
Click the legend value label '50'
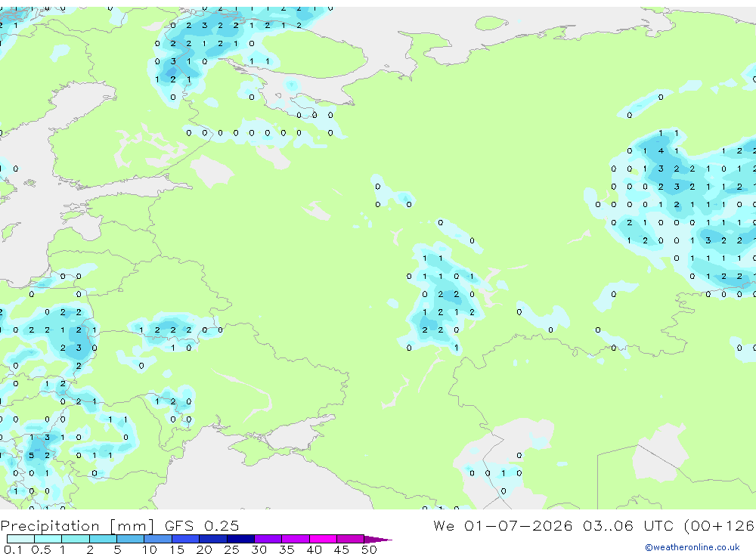[x=369, y=549]
